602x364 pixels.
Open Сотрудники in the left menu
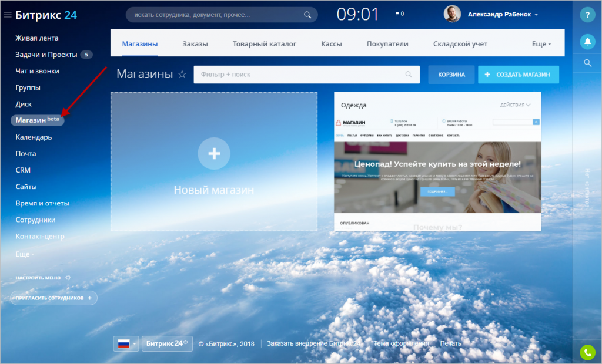35,220
